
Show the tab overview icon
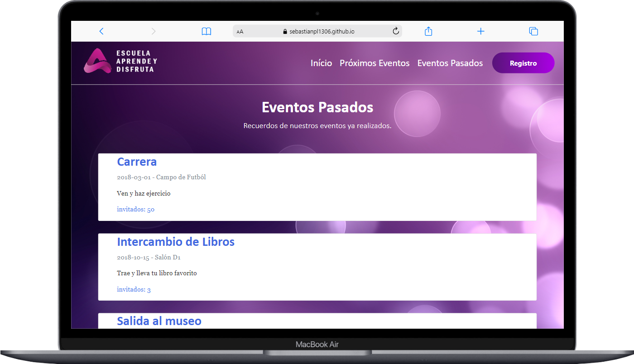[x=533, y=31]
